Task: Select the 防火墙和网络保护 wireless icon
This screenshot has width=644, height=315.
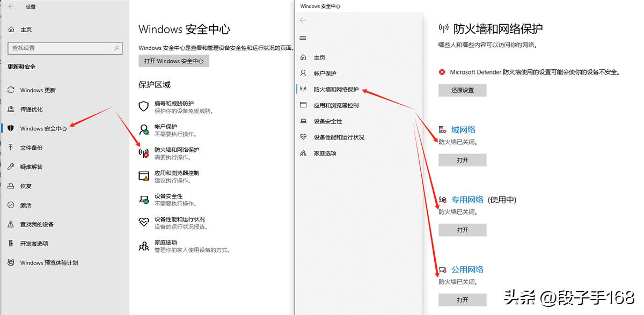Action: (x=143, y=152)
